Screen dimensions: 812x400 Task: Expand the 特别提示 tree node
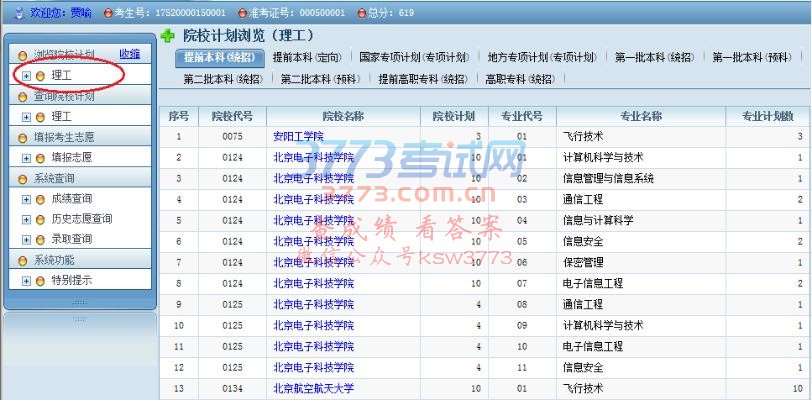26,280
